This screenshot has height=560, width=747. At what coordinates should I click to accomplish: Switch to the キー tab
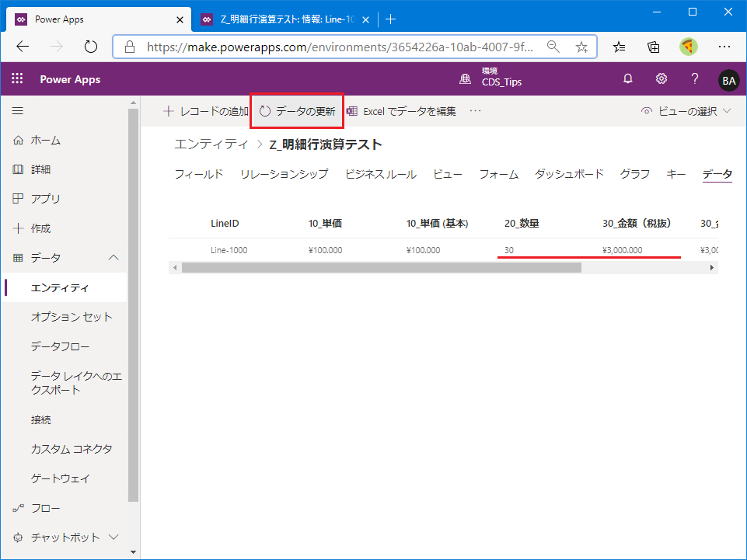(x=675, y=174)
